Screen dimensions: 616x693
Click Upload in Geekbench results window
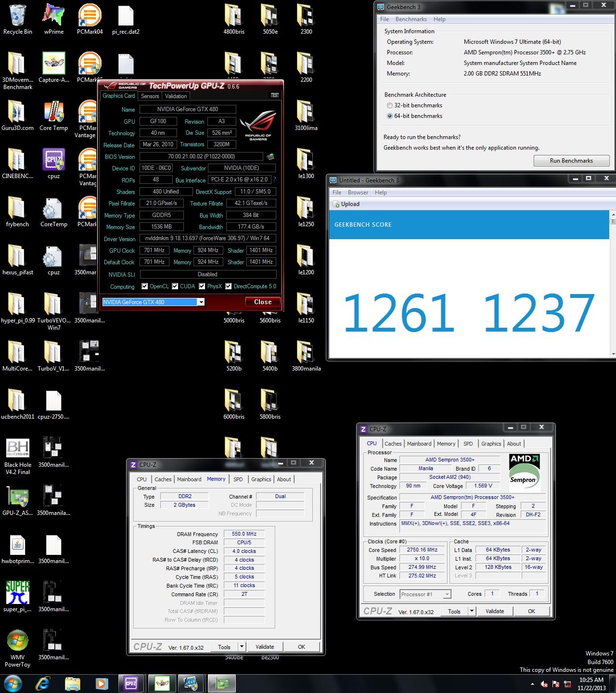click(x=346, y=204)
